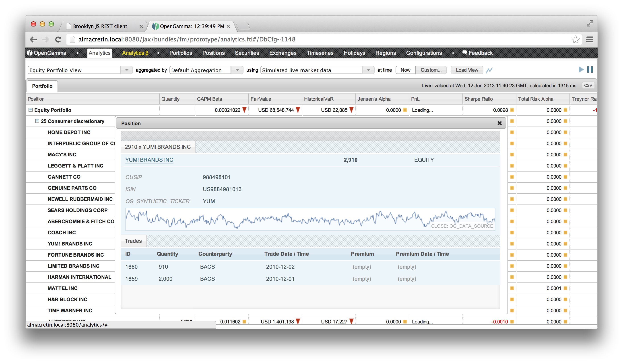Open the Chrome hamburger menu

click(x=590, y=39)
